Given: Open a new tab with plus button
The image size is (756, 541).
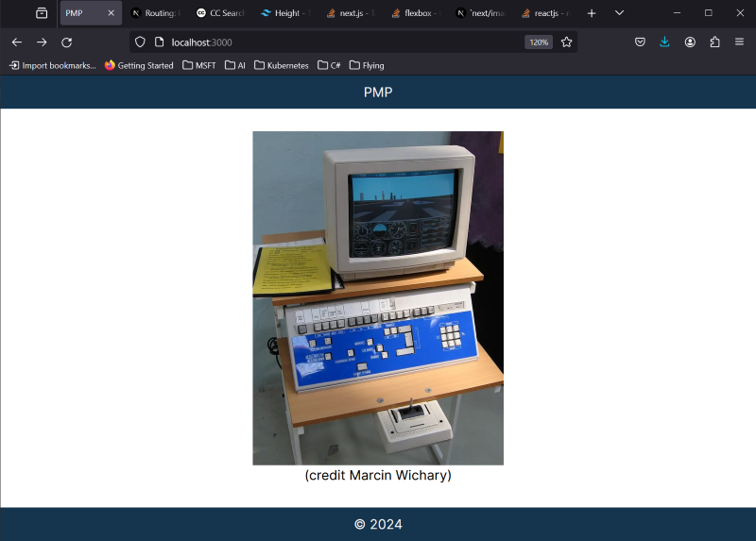Looking at the screenshot, I should [x=592, y=13].
